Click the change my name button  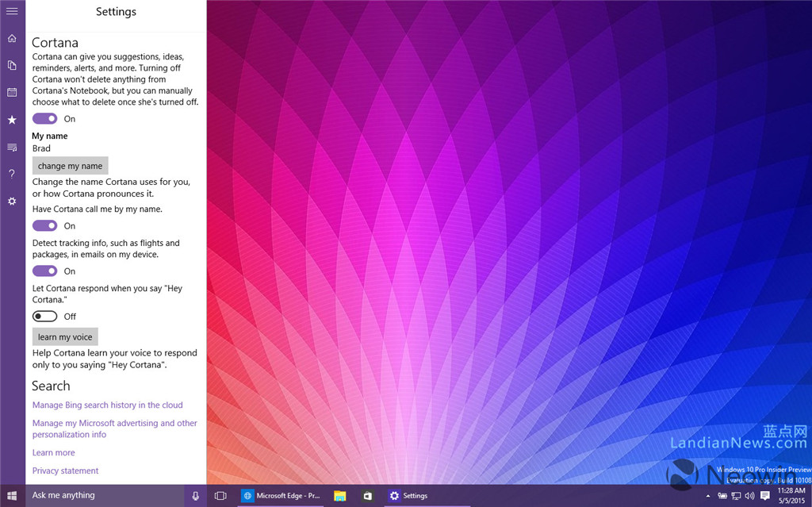(x=70, y=165)
